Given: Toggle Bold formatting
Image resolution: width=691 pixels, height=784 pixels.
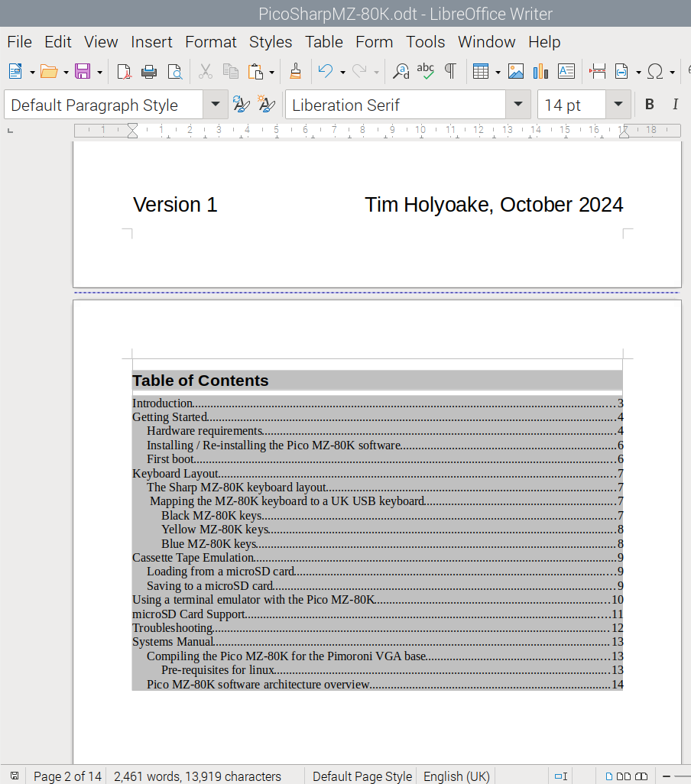Looking at the screenshot, I should [x=650, y=104].
